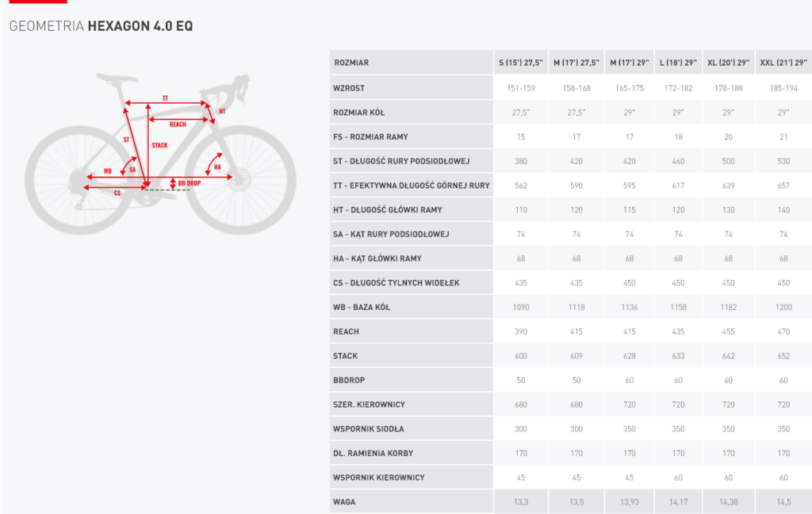Click the GEOMETRIA HEXAGON 4.0 EQ heading
Image resolution: width=812 pixels, height=514 pixels.
click(101, 26)
